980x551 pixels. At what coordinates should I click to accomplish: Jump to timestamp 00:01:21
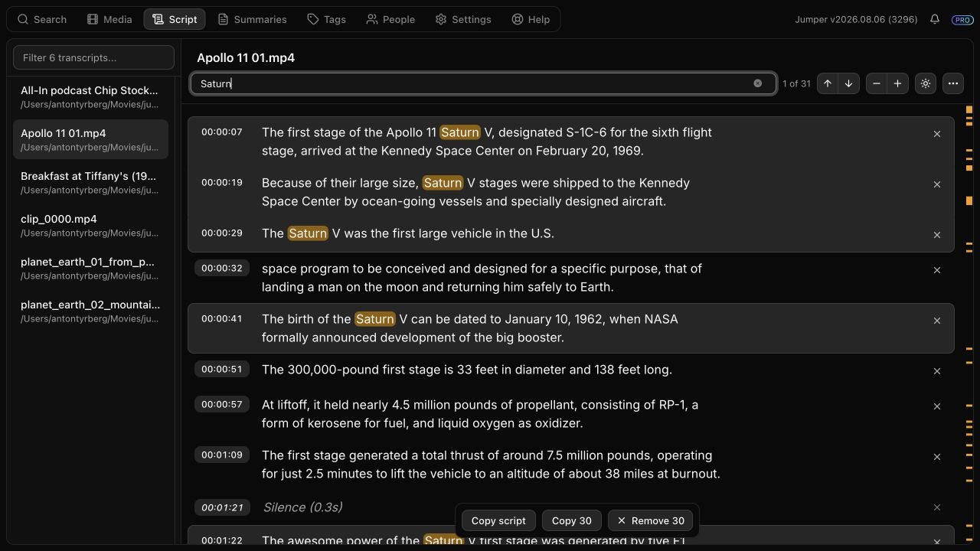point(222,507)
